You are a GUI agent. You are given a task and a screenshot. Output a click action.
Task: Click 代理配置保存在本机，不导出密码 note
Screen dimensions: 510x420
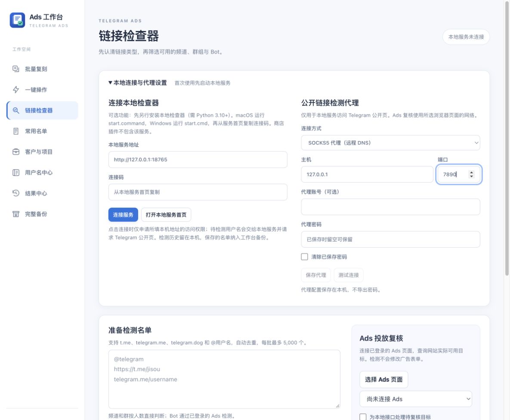pos(341,290)
